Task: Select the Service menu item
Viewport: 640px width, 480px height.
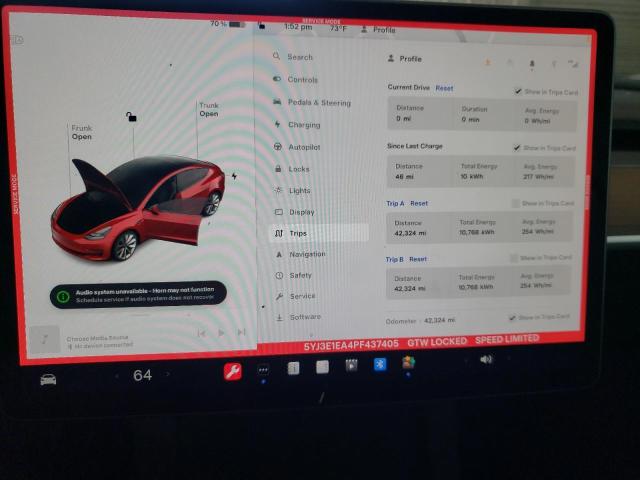Action: tap(295, 296)
